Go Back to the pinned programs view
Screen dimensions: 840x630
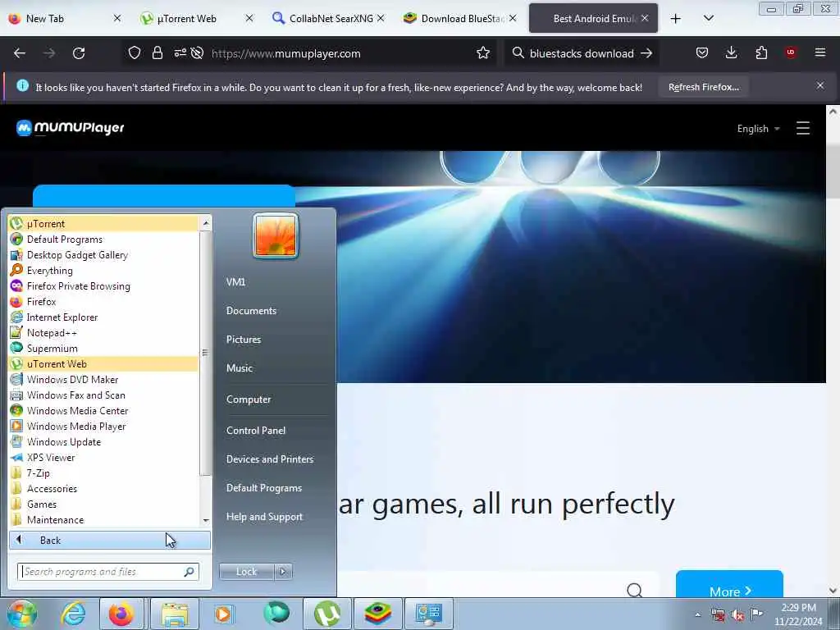pyautogui.click(x=110, y=540)
